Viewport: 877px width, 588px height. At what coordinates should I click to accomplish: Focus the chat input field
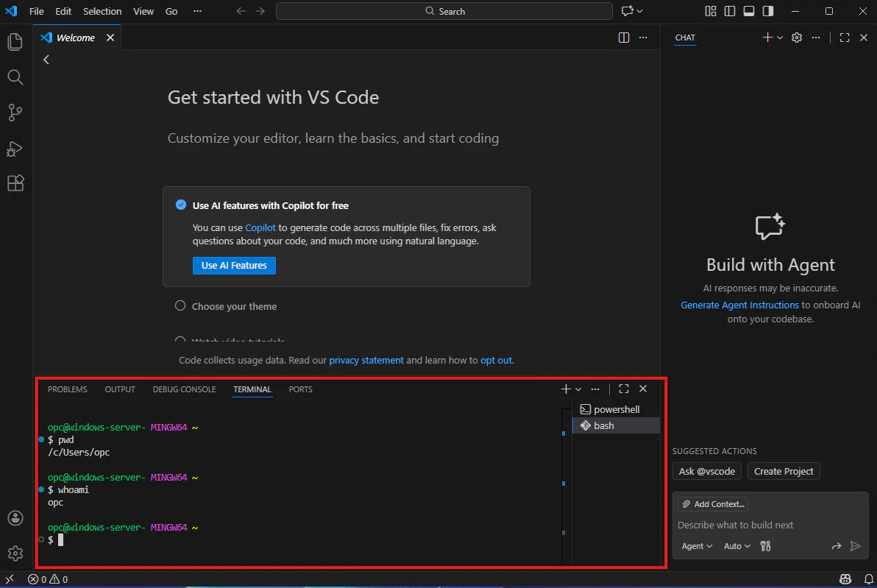pos(771,525)
